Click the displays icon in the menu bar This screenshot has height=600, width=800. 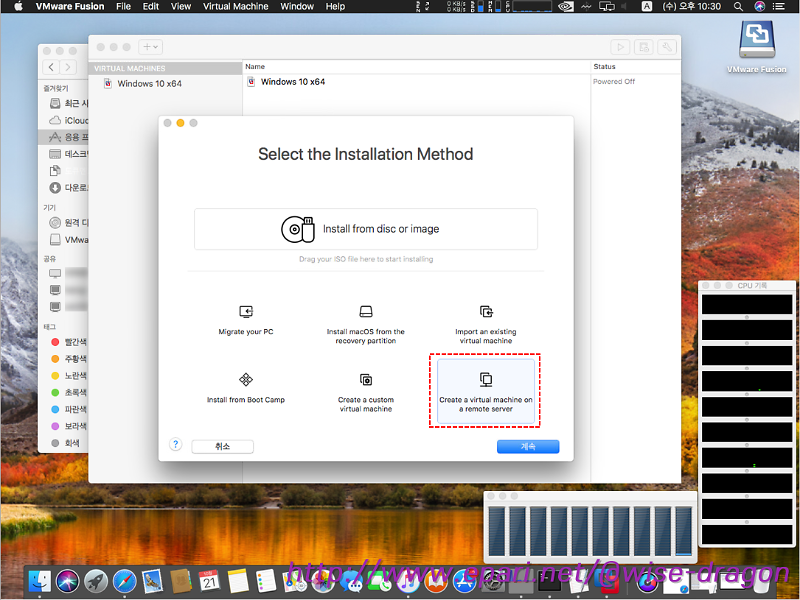click(607, 7)
